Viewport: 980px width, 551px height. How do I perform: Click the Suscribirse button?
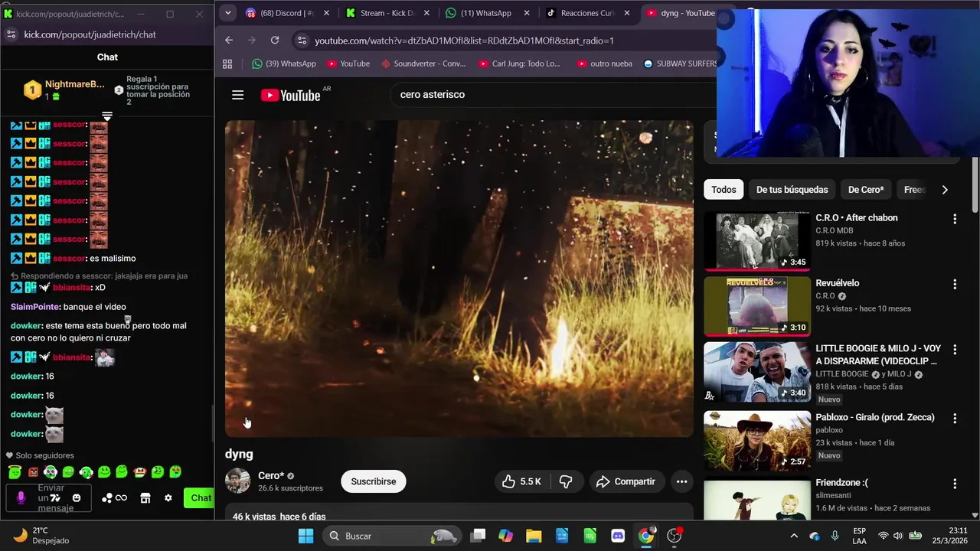(x=374, y=481)
